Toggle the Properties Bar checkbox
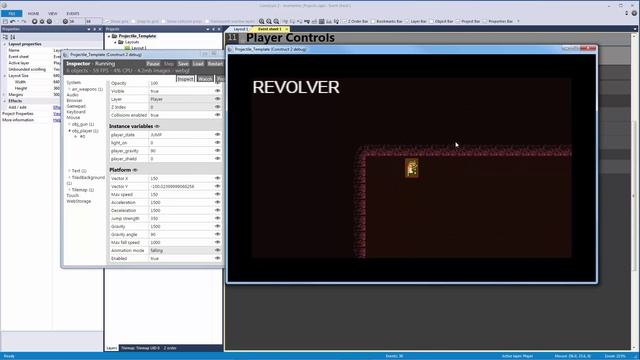 (484, 21)
